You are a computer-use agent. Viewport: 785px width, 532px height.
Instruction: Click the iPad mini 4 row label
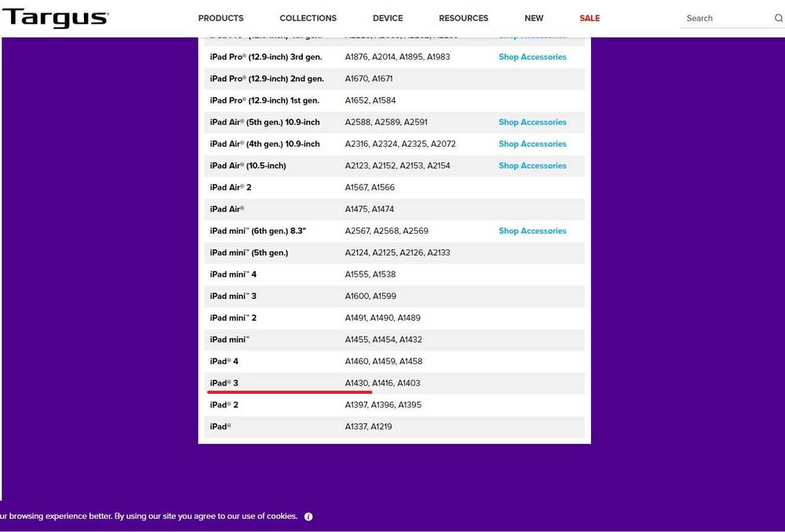pyautogui.click(x=233, y=275)
